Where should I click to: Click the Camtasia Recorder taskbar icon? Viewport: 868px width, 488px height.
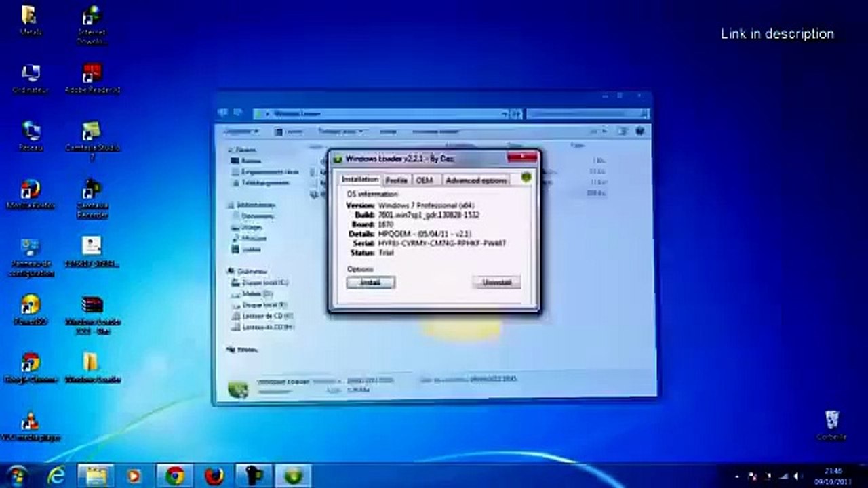pyautogui.click(x=254, y=476)
